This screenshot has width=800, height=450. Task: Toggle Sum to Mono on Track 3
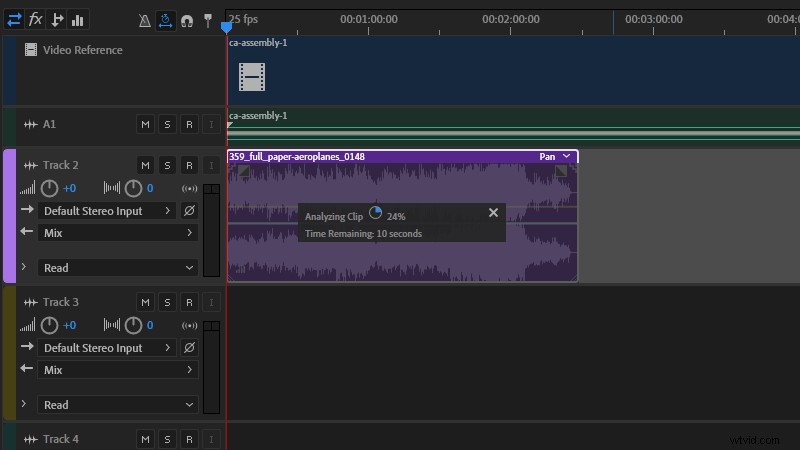(189, 326)
